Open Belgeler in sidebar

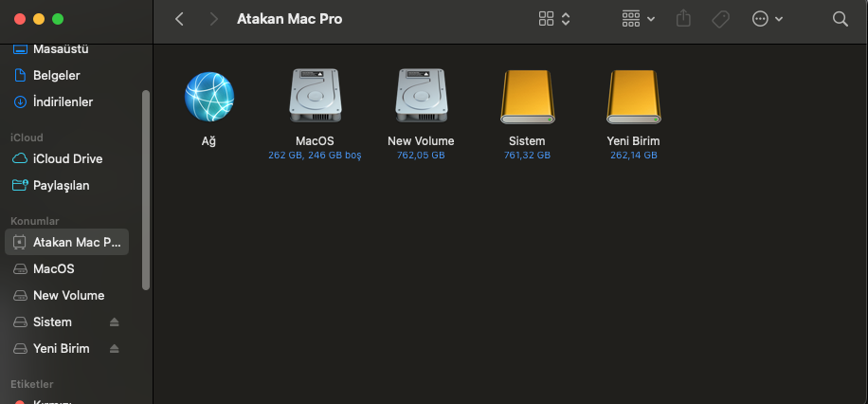56,75
